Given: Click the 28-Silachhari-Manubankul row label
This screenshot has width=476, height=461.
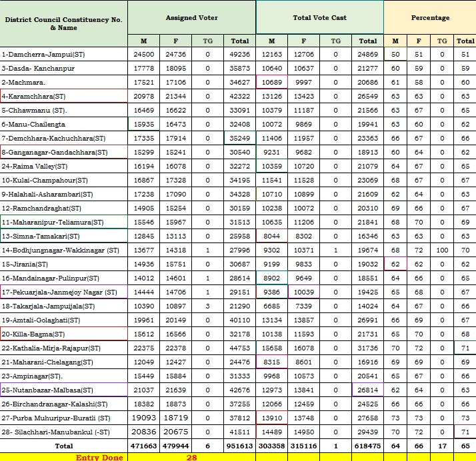Looking at the screenshot, I should [64, 432].
